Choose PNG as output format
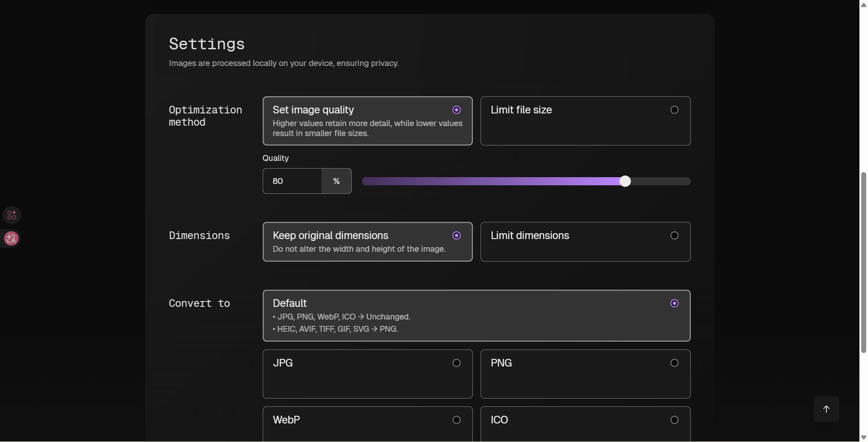Image resolution: width=868 pixels, height=442 pixels. click(x=585, y=374)
